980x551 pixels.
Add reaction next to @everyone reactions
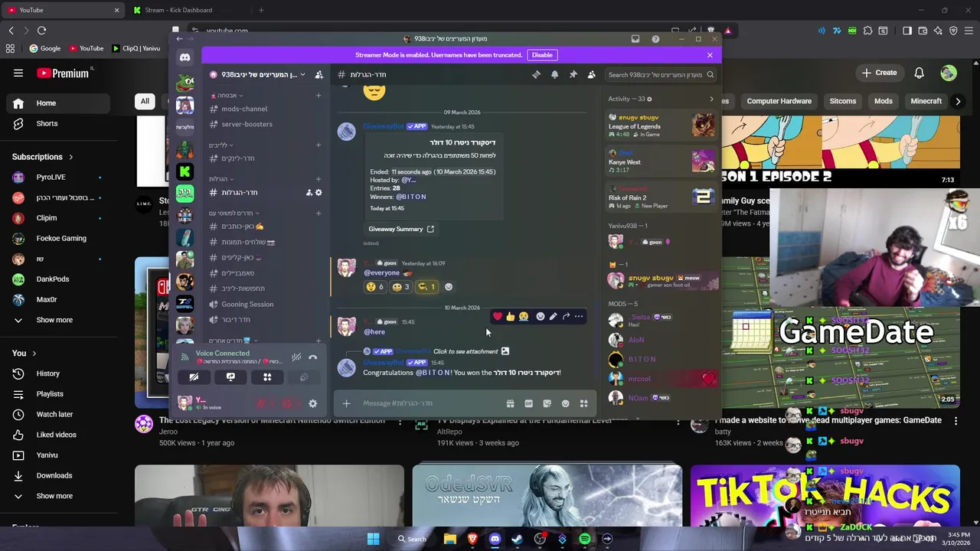coord(449,287)
